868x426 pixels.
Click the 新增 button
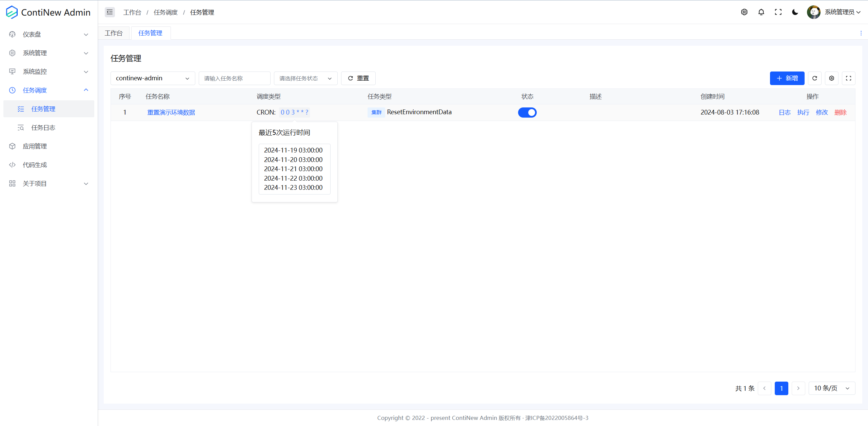(x=787, y=78)
